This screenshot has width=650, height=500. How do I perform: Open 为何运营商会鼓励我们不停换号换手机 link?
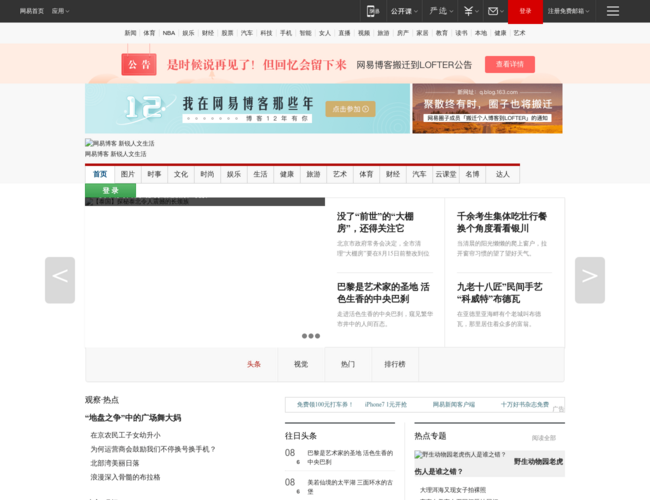coord(153,449)
